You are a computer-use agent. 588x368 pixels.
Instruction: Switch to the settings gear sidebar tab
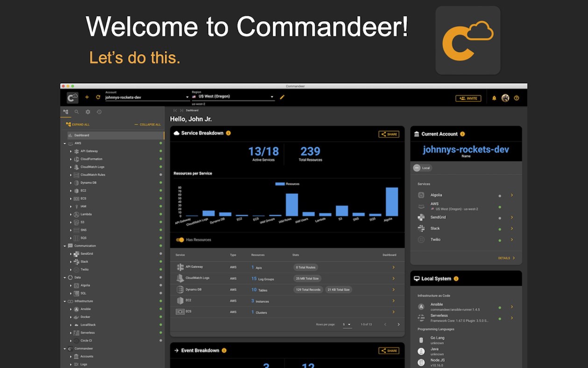tap(88, 112)
